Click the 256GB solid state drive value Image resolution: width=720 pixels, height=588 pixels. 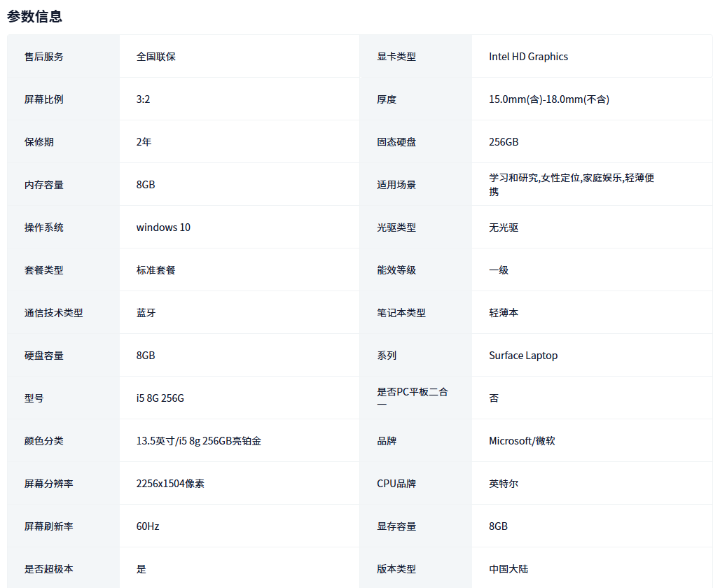504,142
